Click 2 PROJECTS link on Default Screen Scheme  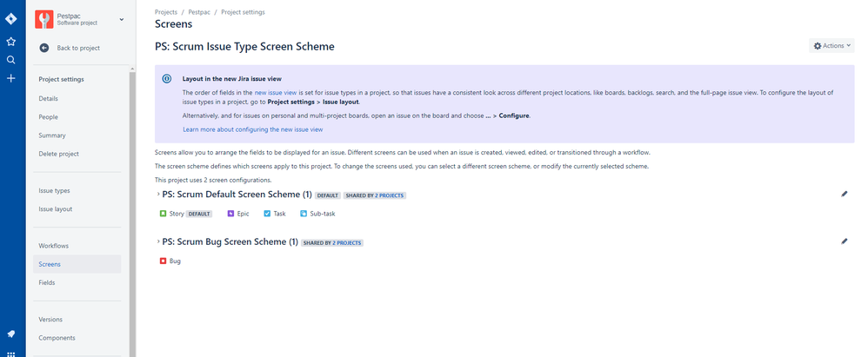(x=391, y=195)
